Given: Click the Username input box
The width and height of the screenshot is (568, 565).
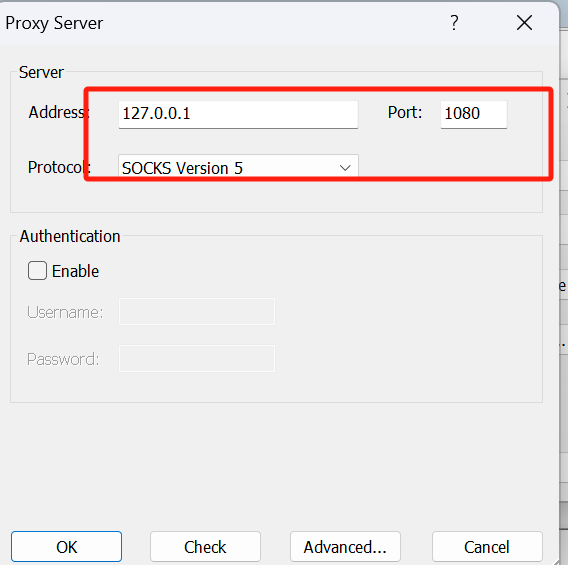Looking at the screenshot, I should (197, 311).
